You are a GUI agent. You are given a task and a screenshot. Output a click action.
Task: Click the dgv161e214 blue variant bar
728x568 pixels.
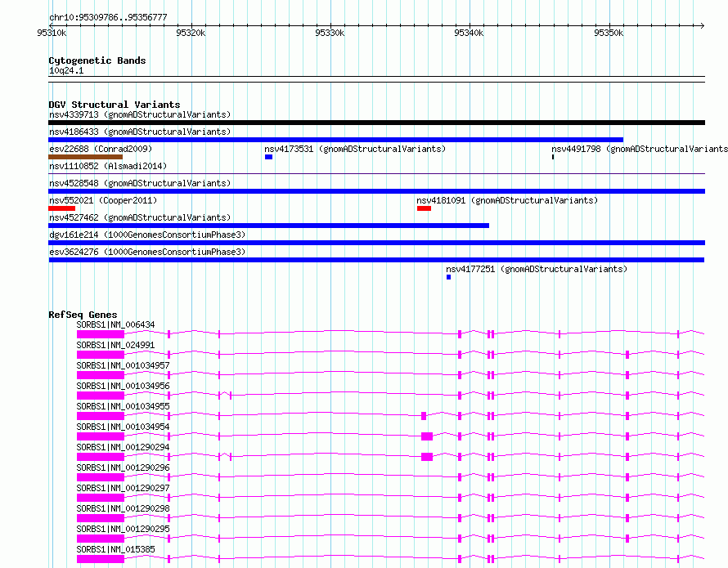pos(376,243)
